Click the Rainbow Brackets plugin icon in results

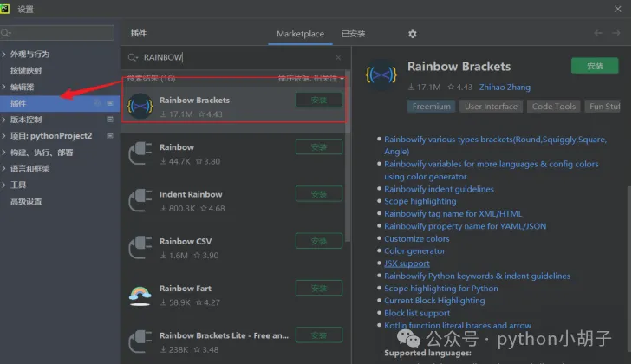pyautogui.click(x=140, y=107)
